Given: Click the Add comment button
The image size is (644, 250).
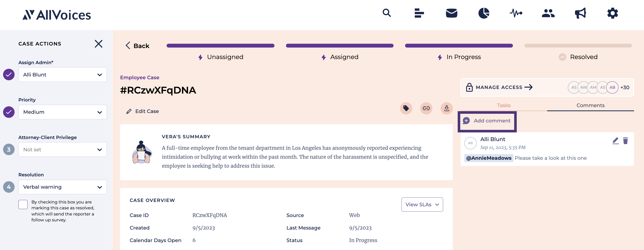Looking at the screenshot, I should point(487,121).
